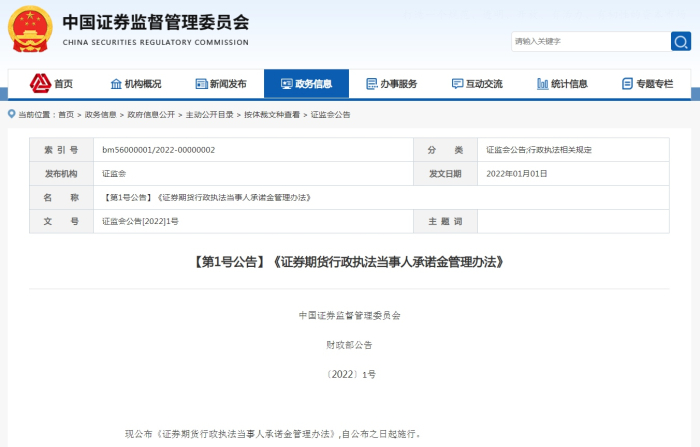Image resolution: width=700 pixels, height=447 pixels.
Task: Click the 索引号 label cell
Action: 61,150
